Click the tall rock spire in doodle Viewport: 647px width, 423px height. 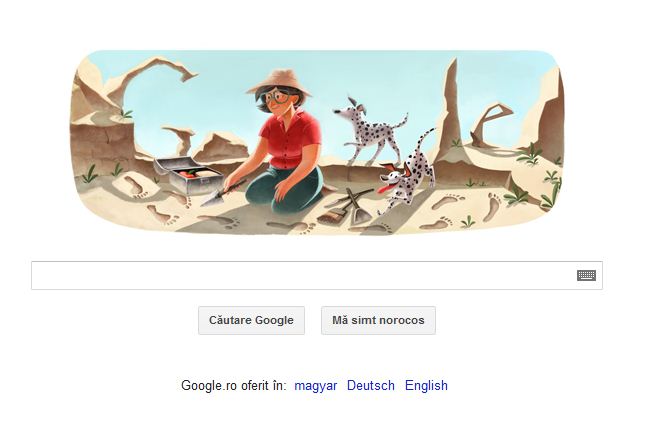pyautogui.click(x=451, y=111)
